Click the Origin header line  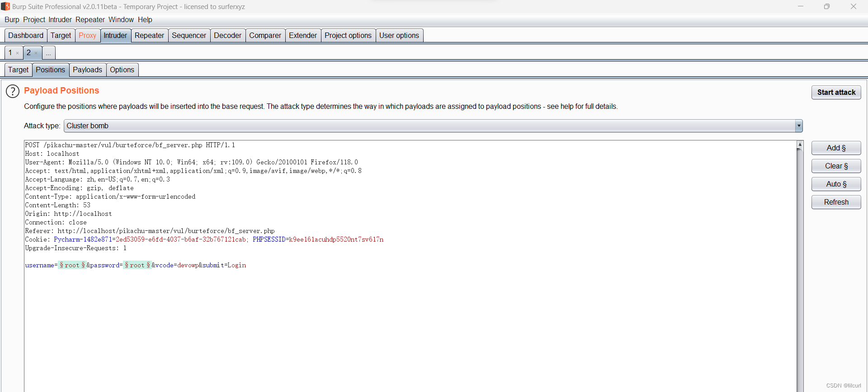click(68, 214)
